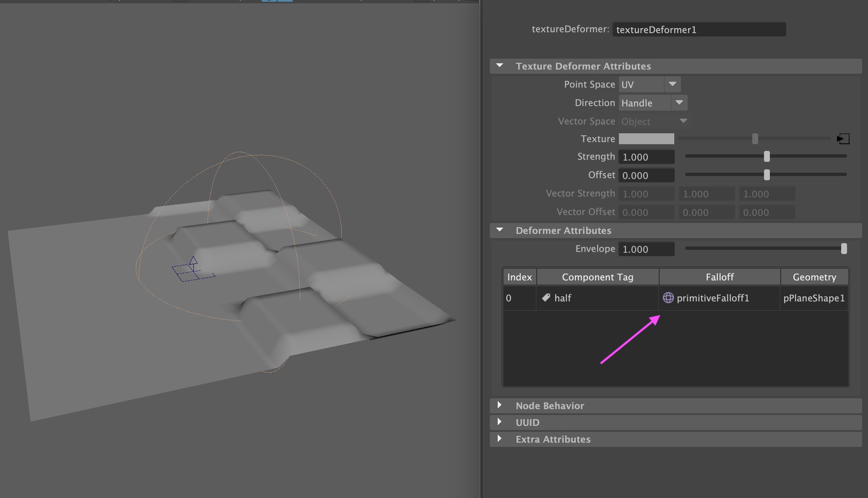Collapse the Texture Deformer Attributes section
Viewport: 868px width, 498px height.
point(499,66)
